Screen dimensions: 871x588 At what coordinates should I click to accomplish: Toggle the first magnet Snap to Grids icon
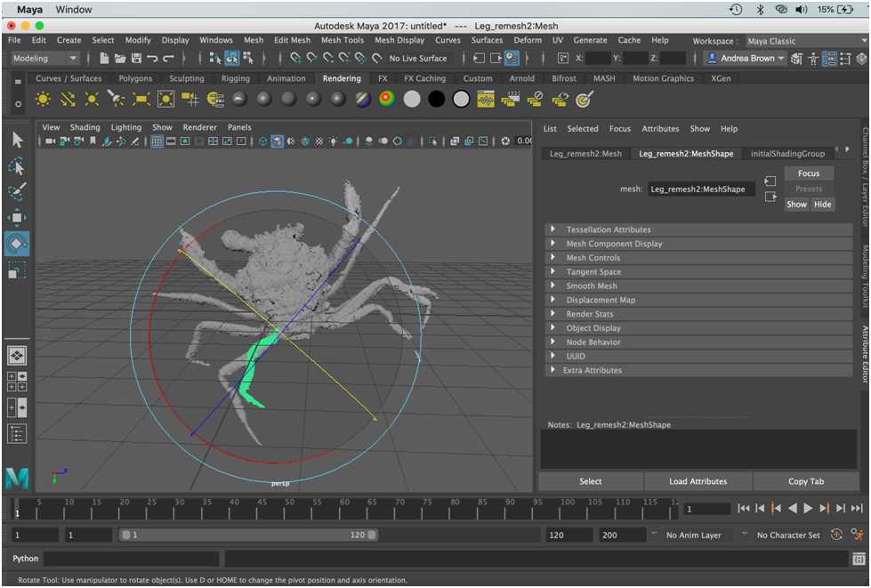pos(295,59)
